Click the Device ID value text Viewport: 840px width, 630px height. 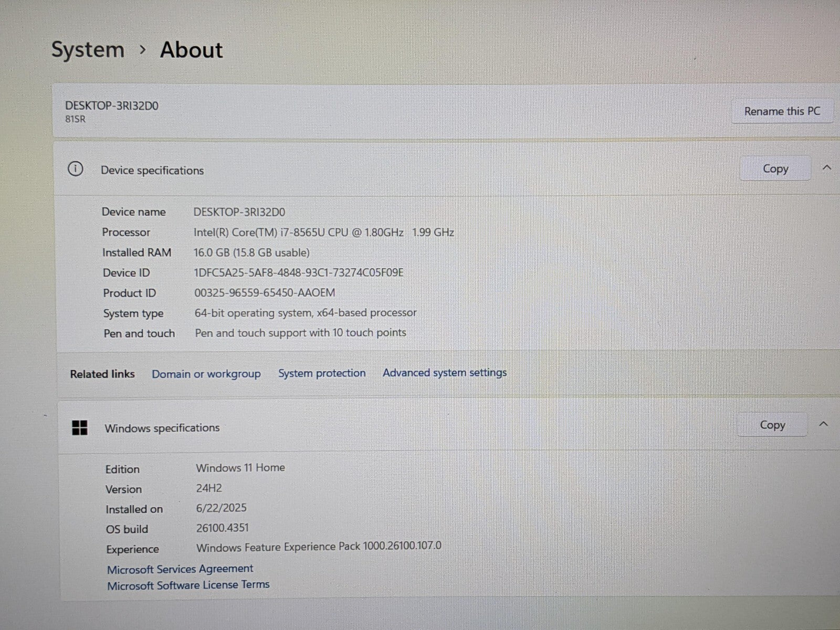tap(298, 272)
